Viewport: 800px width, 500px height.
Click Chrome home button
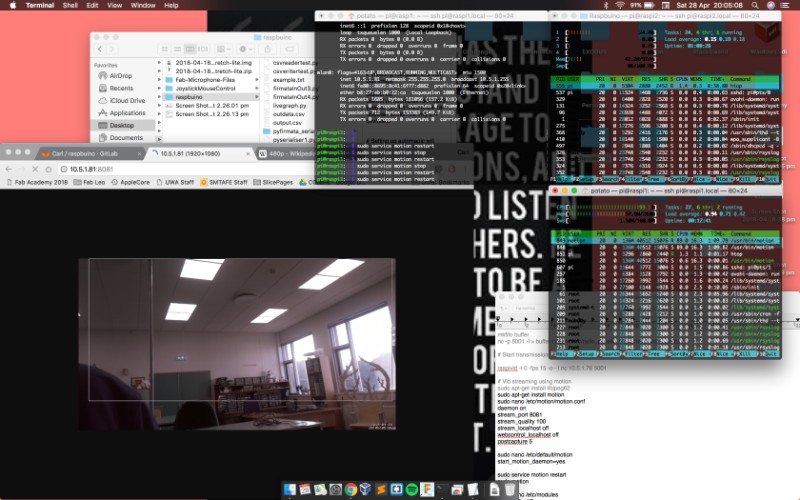click(48, 169)
